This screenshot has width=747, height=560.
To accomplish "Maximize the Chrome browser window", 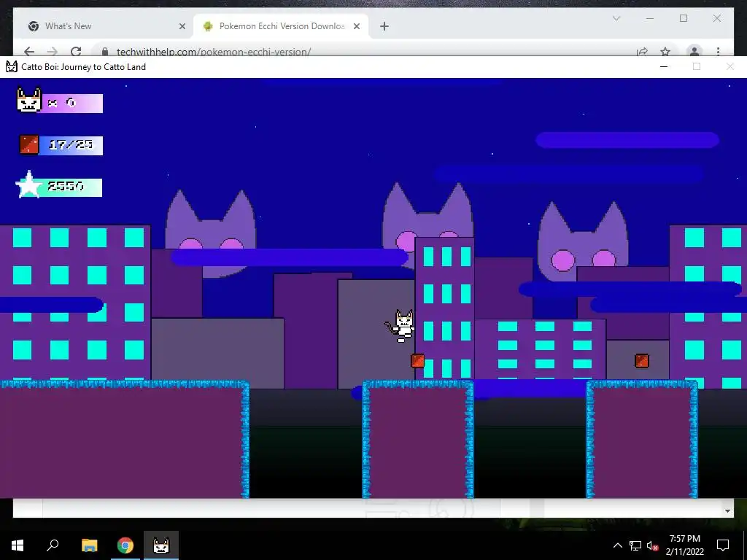I will pos(683,18).
